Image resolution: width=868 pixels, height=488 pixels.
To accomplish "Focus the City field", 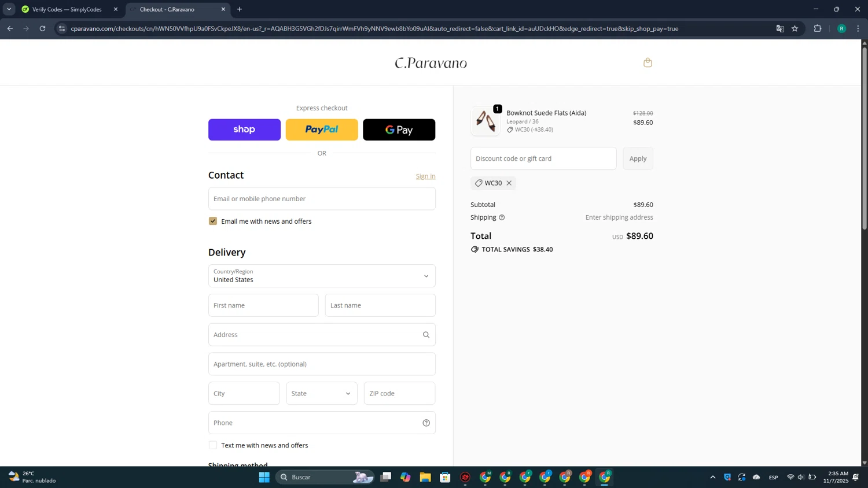I will pyautogui.click(x=244, y=393).
